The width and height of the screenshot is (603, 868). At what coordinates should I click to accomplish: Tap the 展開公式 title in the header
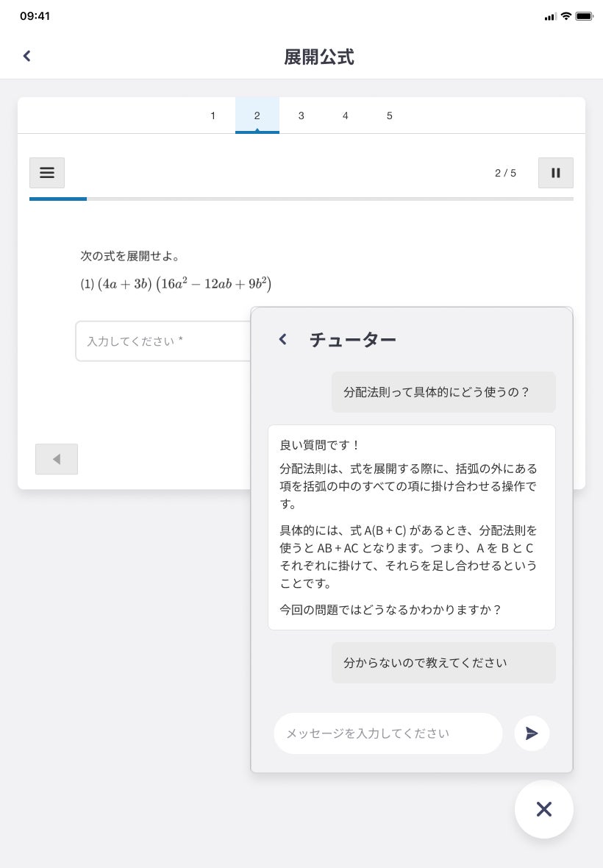[318, 56]
